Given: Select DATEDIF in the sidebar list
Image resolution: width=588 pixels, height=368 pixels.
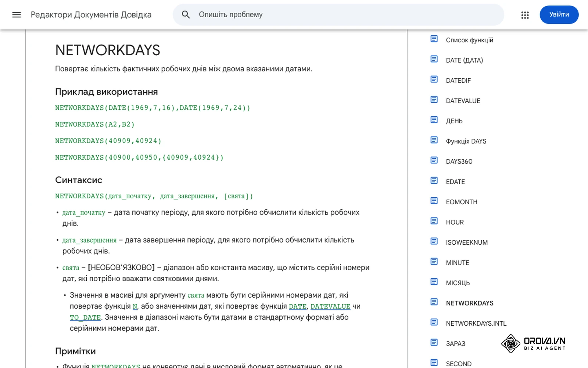Looking at the screenshot, I should pos(458,81).
